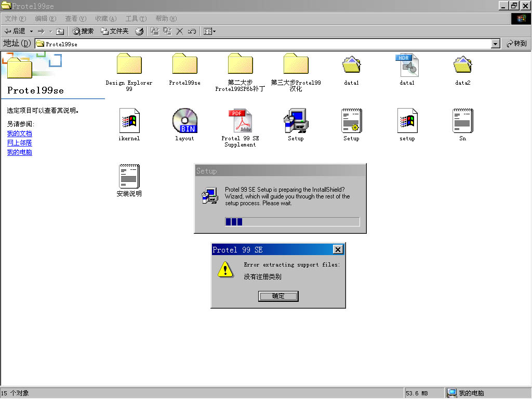Screen dimensions: 532x399
Task: Open the Sn text file
Action: (x=463, y=121)
